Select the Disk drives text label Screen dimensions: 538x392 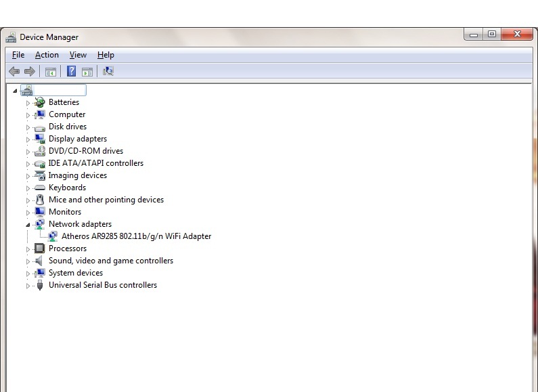tap(68, 127)
